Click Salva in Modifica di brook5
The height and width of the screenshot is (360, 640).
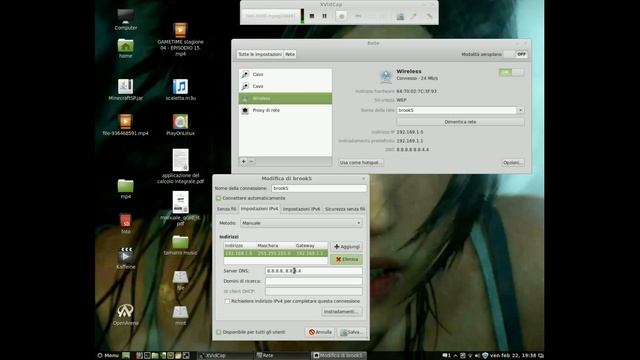[352, 332]
